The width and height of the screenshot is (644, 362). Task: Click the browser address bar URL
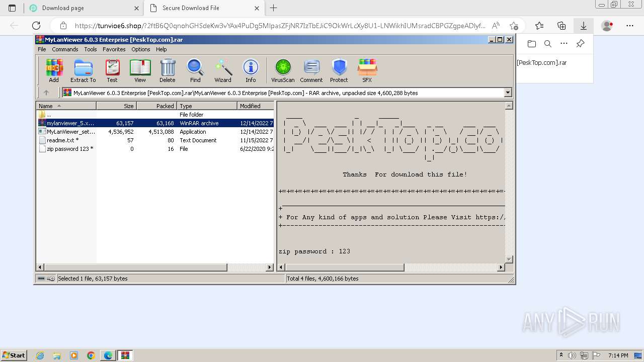point(280,26)
